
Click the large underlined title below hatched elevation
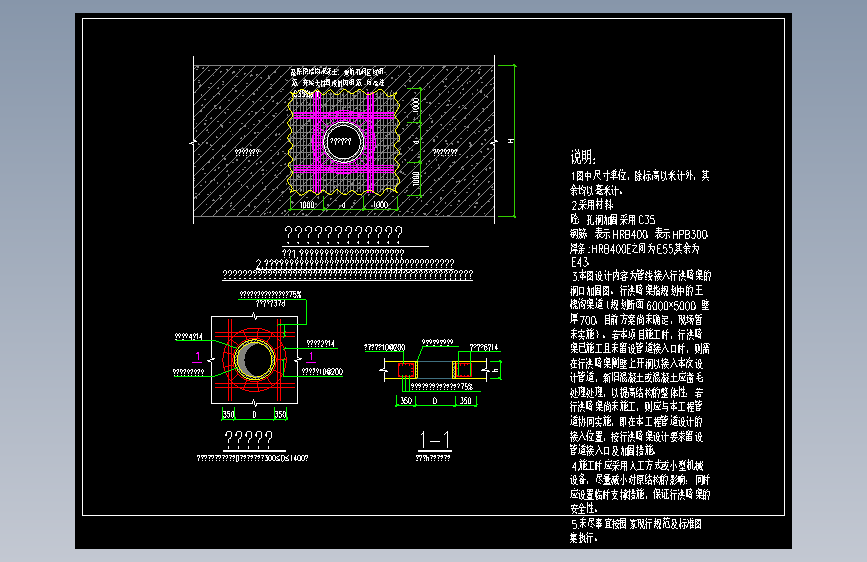(343, 235)
